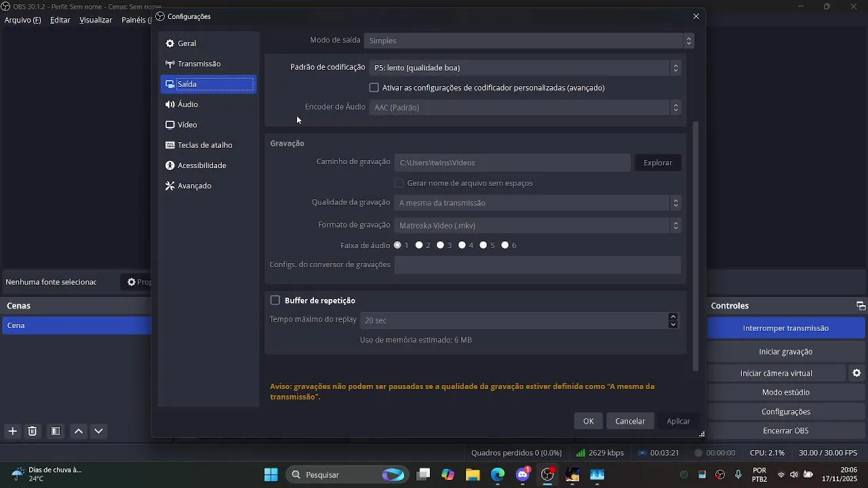Open virtual camera settings gear icon
Viewport: 868px width, 488px height.
(856, 373)
